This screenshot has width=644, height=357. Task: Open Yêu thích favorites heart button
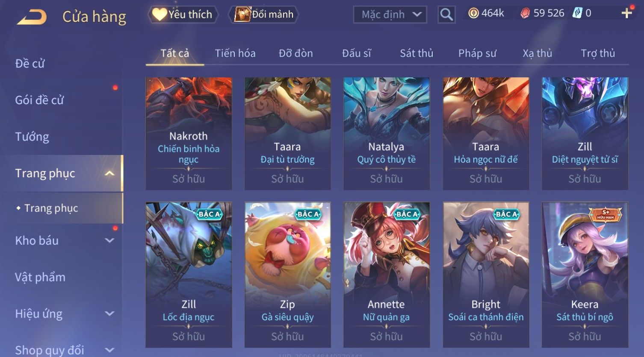pos(183,15)
